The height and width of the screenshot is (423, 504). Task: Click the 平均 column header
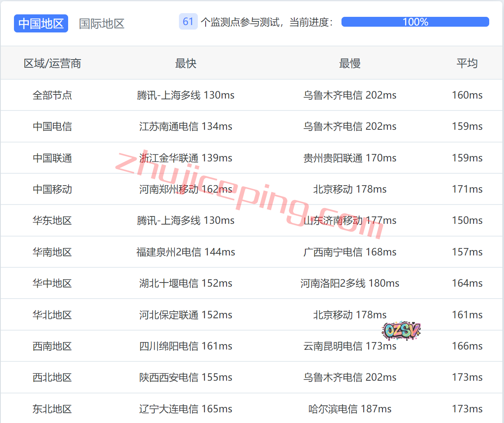point(467,63)
